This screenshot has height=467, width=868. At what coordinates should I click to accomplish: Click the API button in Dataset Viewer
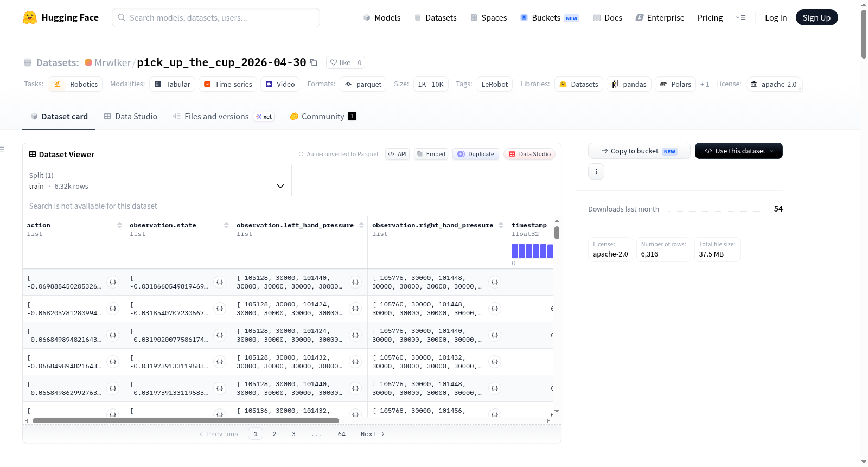click(398, 154)
